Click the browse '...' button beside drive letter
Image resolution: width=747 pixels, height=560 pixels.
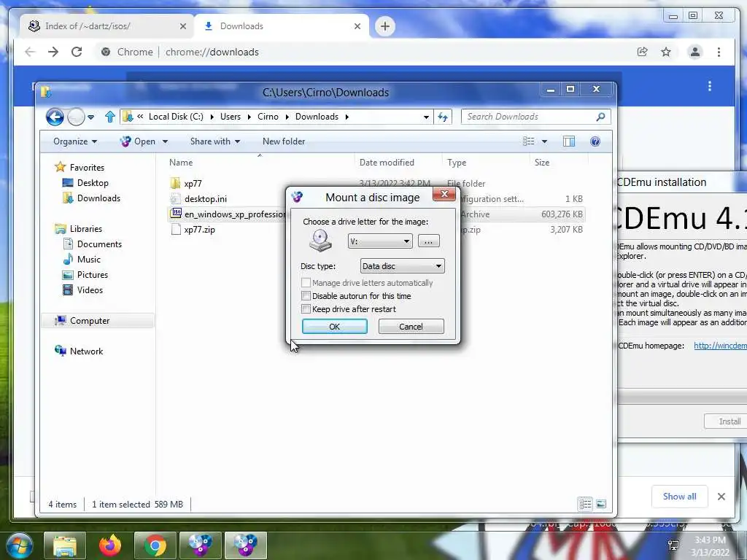pos(428,241)
